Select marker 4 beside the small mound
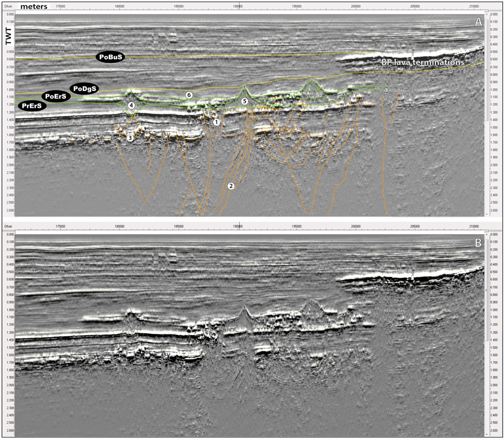 pyautogui.click(x=132, y=105)
